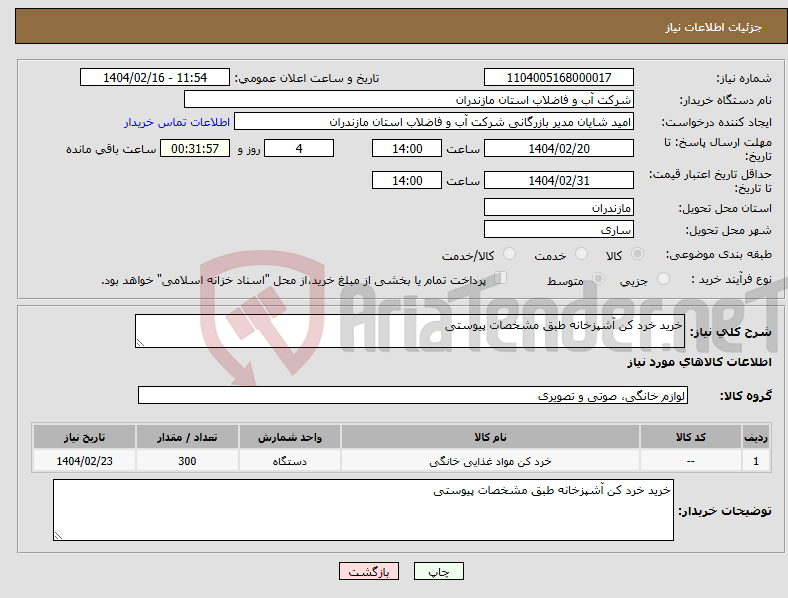
Task: Click the resize handle of شرح کلی نیاز textarea
Action: (x=140, y=343)
